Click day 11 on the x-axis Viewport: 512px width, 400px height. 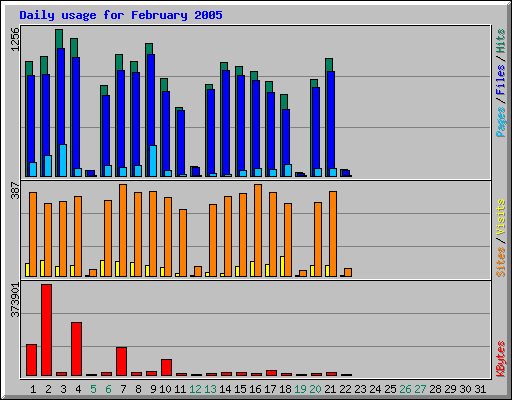(180, 389)
